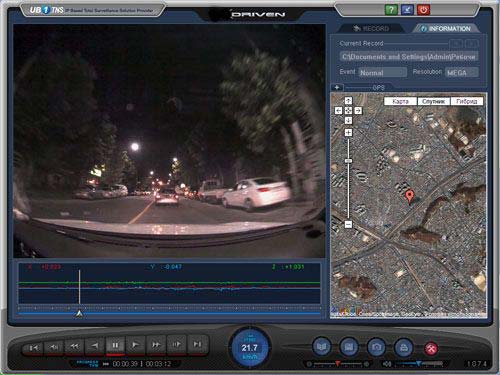Play the video forward
The image size is (500, 375).
tap(136, 345)
